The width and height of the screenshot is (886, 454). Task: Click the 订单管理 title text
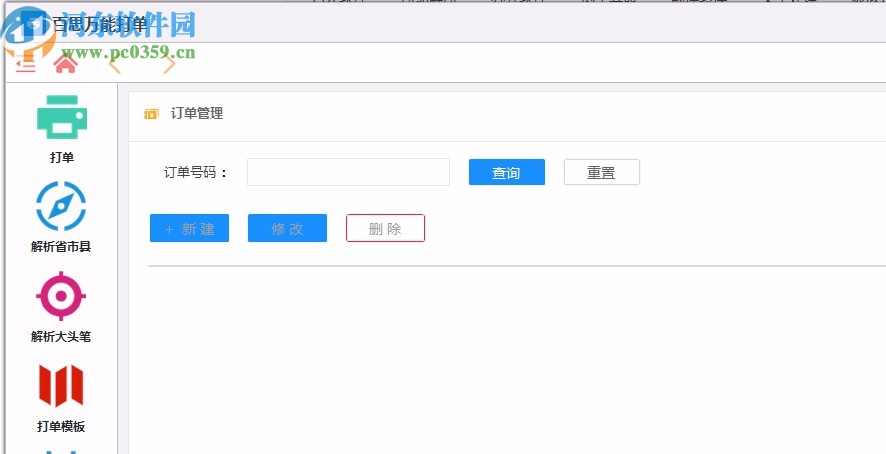197,114
